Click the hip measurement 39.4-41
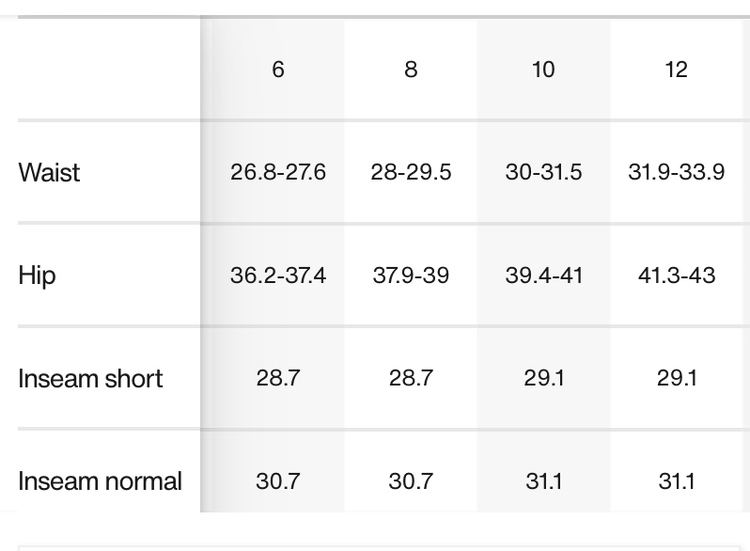 pos(543,275)
